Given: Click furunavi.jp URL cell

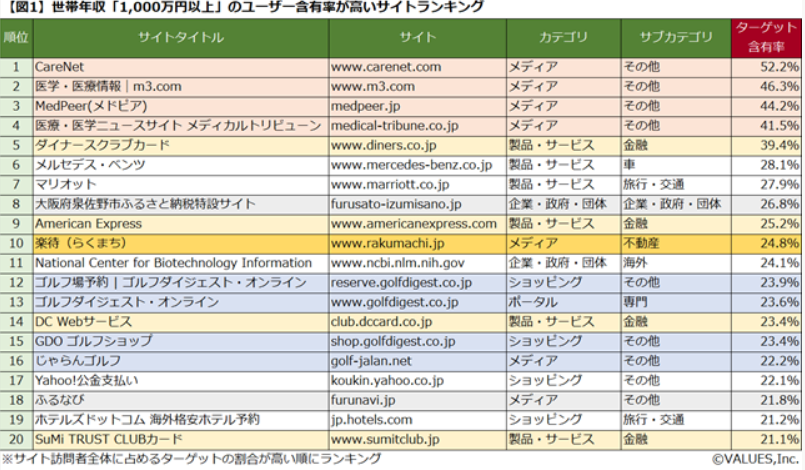Looking at the screenshot, I should (417, 400).
